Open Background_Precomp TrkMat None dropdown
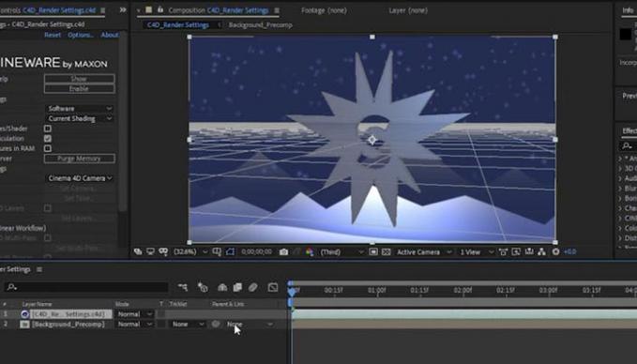 pyautogui.click(x=188, y=325)
